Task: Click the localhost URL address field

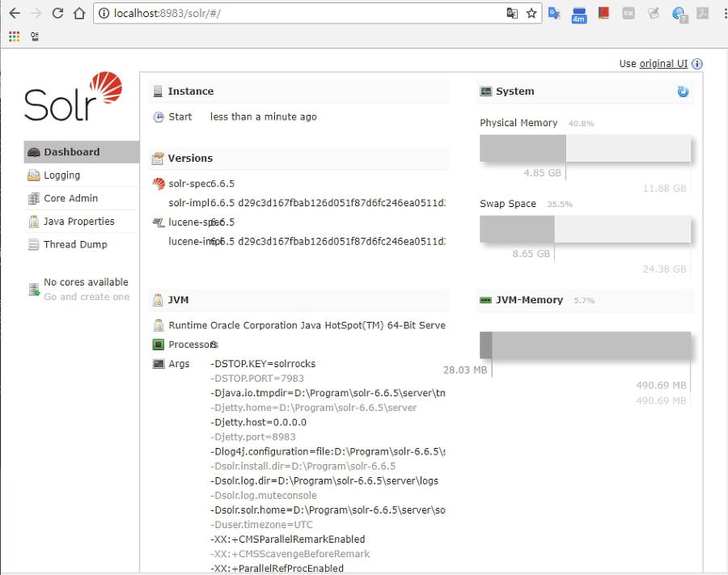Action: click(x=299, y=13)
